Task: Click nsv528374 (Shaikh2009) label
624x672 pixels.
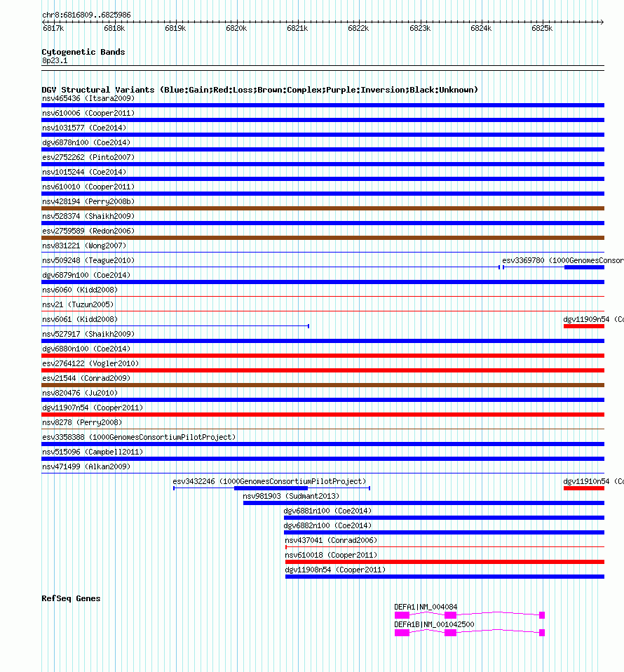Action: tap(88, 216)
